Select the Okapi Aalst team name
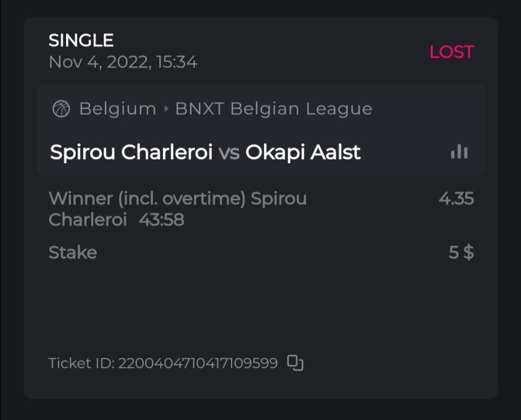The width and height of the screenshot is (521, 420). (x=303, y=152)
